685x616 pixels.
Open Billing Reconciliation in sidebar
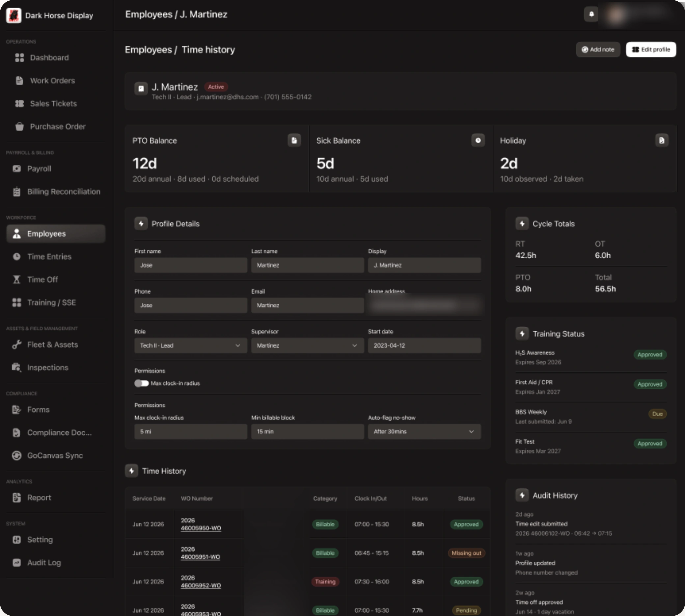56,192
